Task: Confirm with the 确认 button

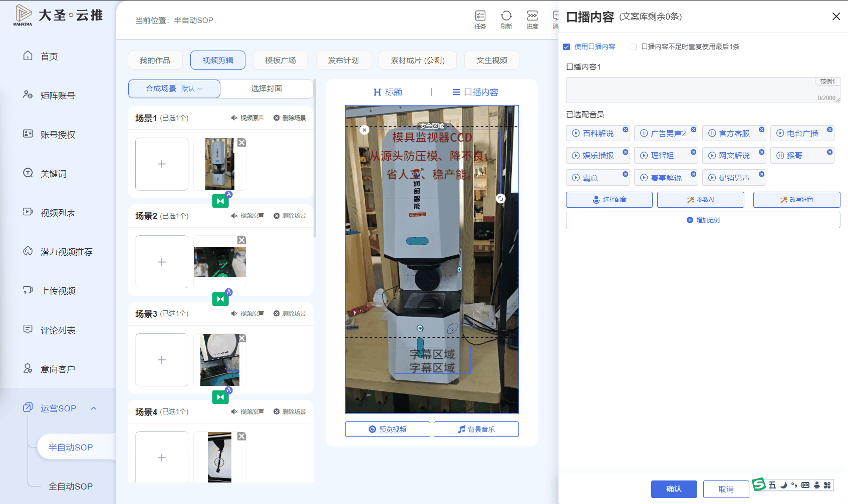Action: pyautogui.click(x=674, y=489)
